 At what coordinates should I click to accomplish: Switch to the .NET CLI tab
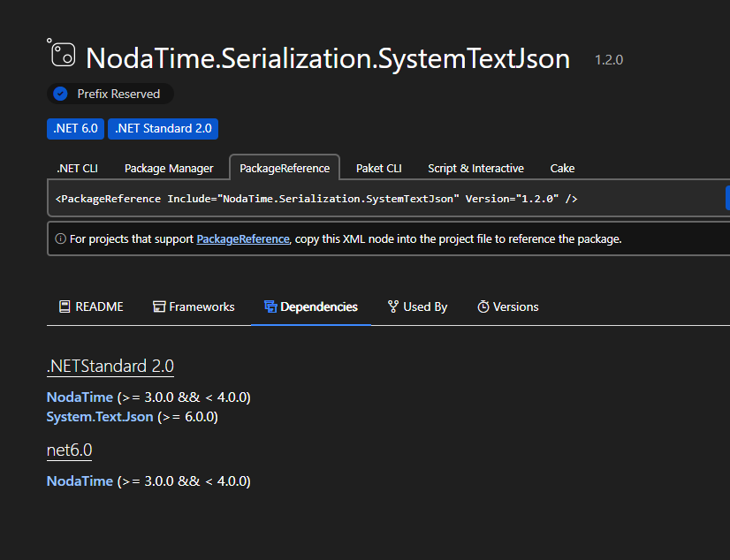click(78, 168)
